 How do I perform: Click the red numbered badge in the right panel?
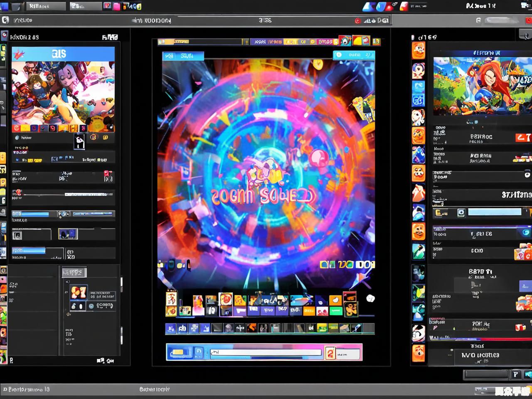pyautogui.click(x=523, y=137)
